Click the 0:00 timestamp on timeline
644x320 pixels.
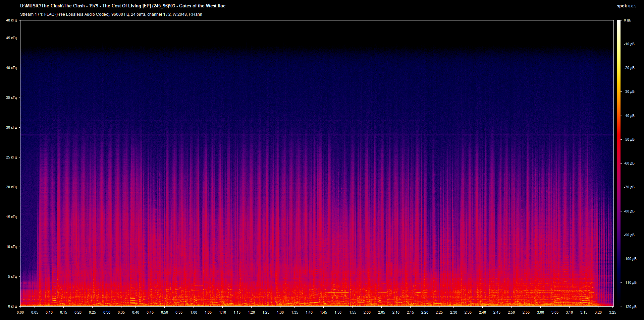[21, 312]
